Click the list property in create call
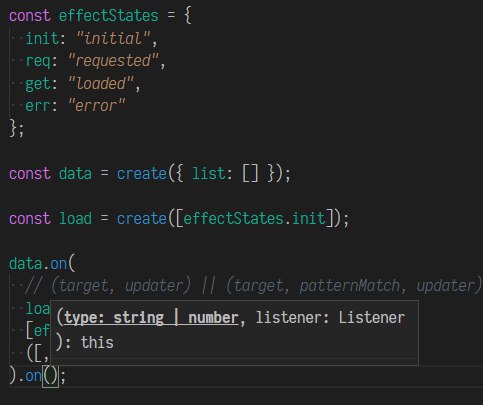 (x=209, y=174)
